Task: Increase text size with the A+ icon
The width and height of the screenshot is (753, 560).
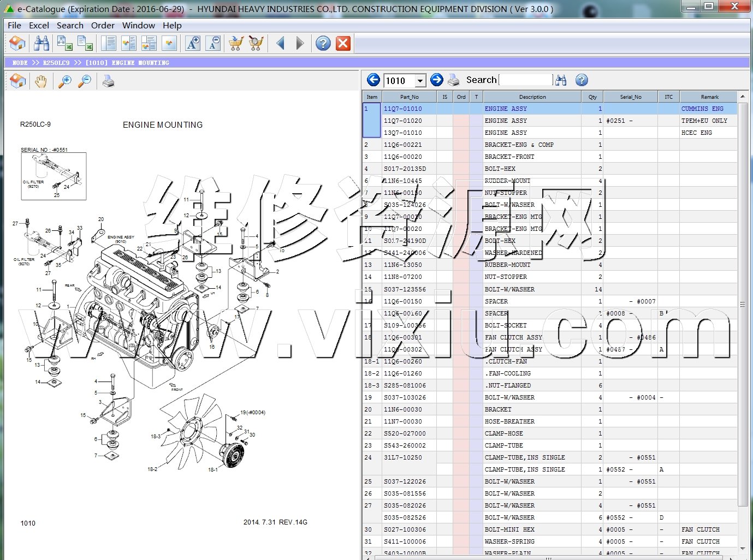Action: [x=193, y=43]
